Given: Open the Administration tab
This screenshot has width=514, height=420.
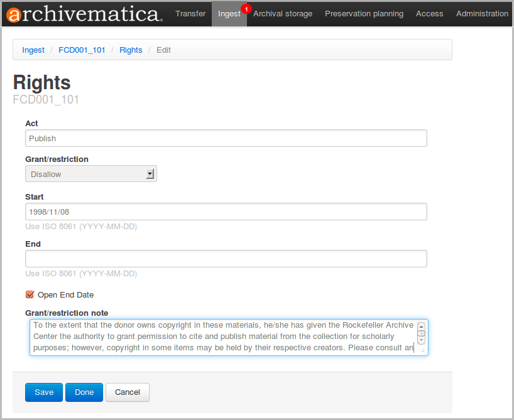Looking at the screenshot, I should tap(482, 14).
